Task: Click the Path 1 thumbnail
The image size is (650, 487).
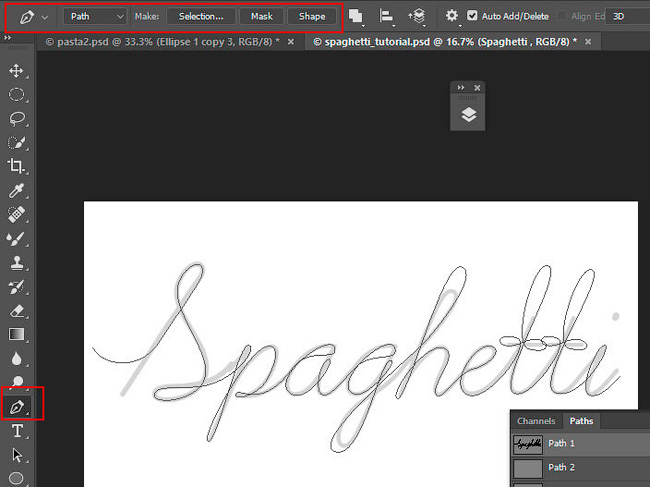Action: click(x=528, y=444)
